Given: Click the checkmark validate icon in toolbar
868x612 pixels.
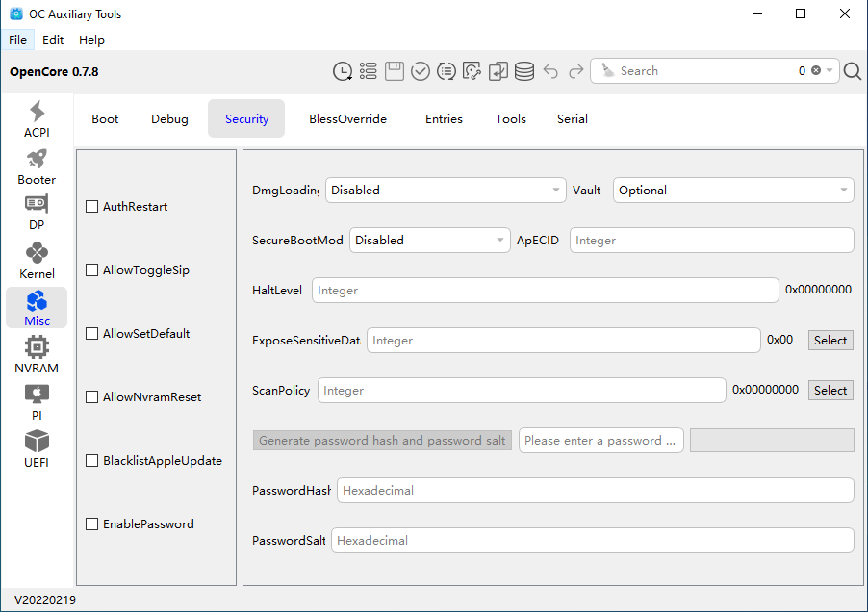Looking at the screenshot, I should point(421,71).
